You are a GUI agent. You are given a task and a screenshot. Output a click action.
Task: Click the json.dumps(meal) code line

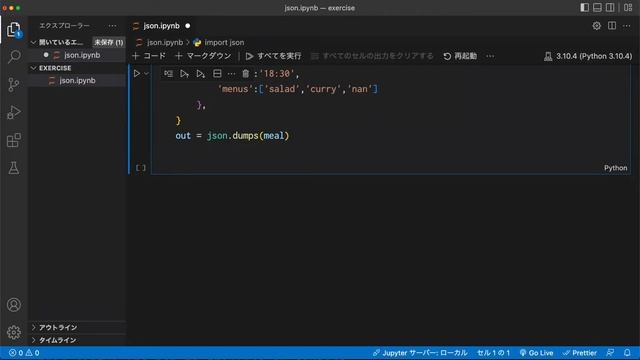[x=232, y=136]
